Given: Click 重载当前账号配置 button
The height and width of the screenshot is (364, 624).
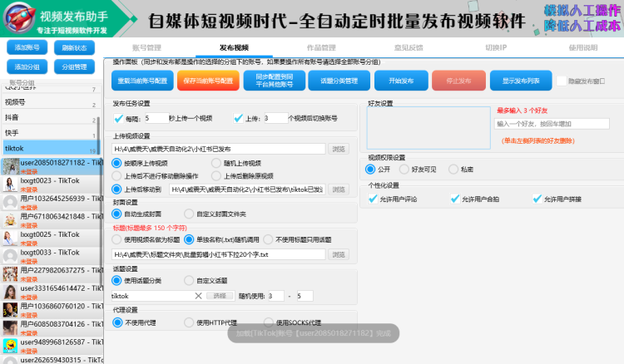Looking at the screenshot, I should click(x=142, y=81).
